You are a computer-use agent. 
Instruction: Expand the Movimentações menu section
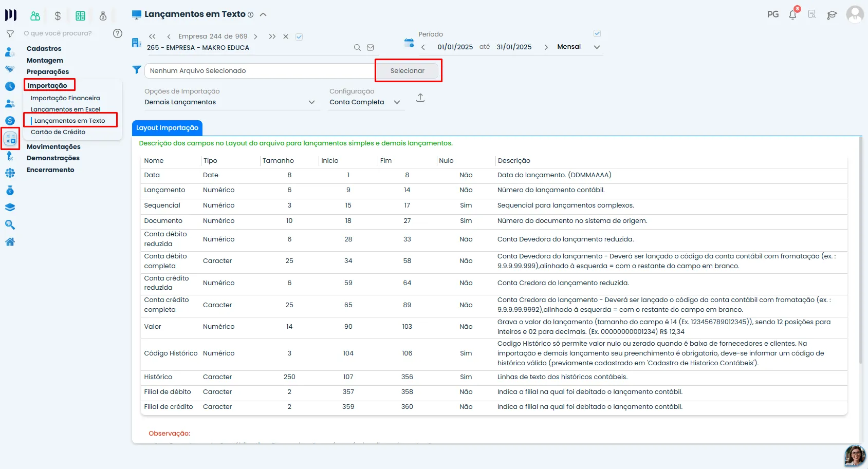click(53, 147)
